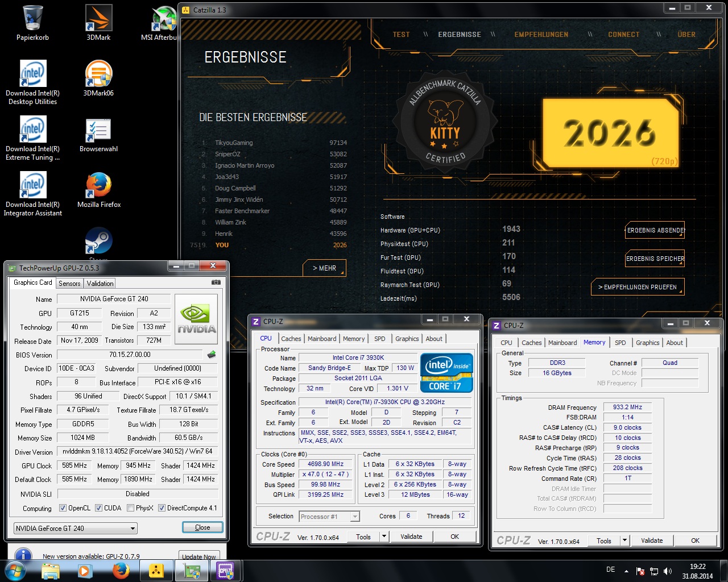The height and width of the screenshot is (582, 728).
Task: Switch to CPU-Z in the taskbar
Action: click(x=226, y=571)
